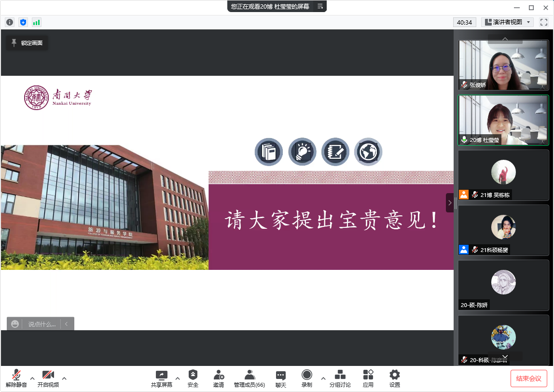Click the 结束会议 end meeting button
The width and height of the screenshot is (554, 392).
[528, 378]
